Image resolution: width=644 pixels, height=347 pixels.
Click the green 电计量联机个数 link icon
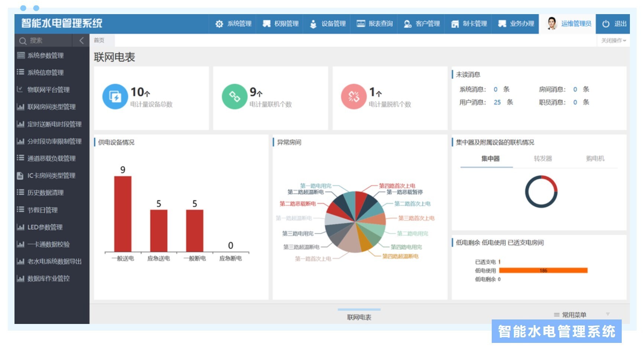[234, 97]
